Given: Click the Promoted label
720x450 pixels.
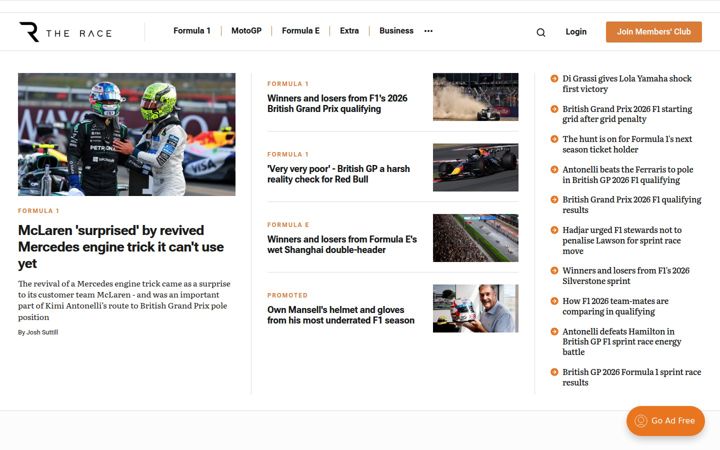Looking at the screenshot, I should 287,295.
